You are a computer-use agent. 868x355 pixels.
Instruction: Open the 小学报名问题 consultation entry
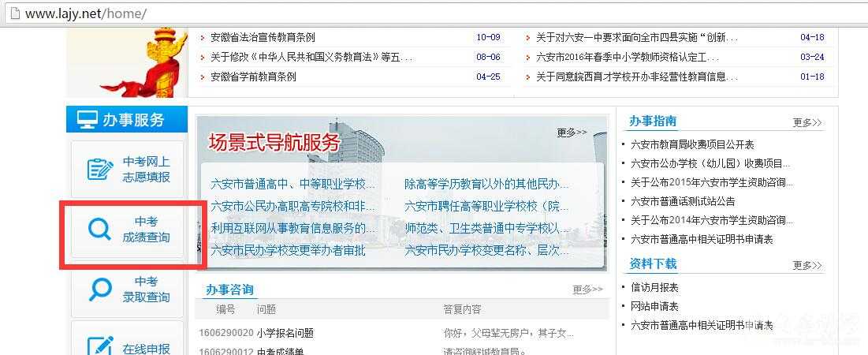pos(285,333)
